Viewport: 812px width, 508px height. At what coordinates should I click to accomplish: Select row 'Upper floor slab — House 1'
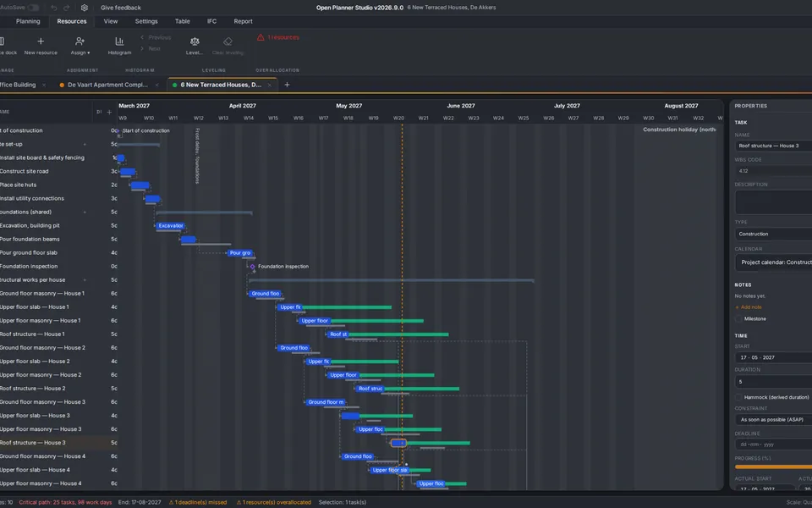[x=58, y=306]
